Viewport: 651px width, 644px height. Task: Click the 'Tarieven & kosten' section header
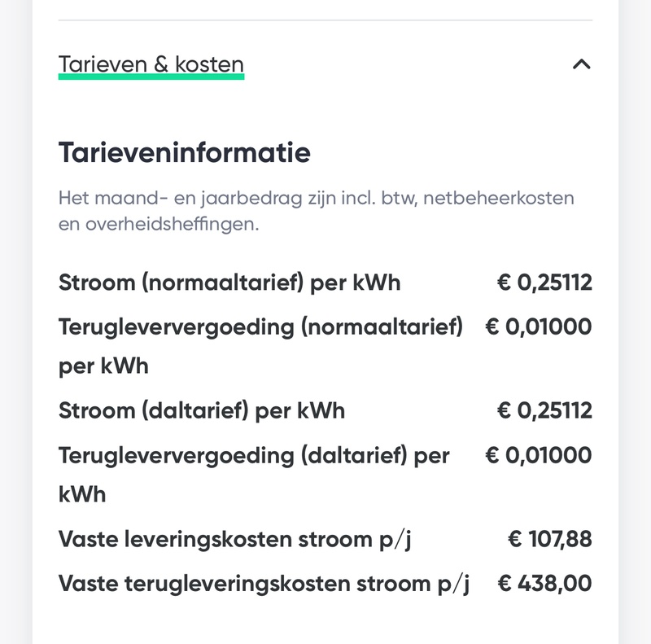(x=151, y=64)
